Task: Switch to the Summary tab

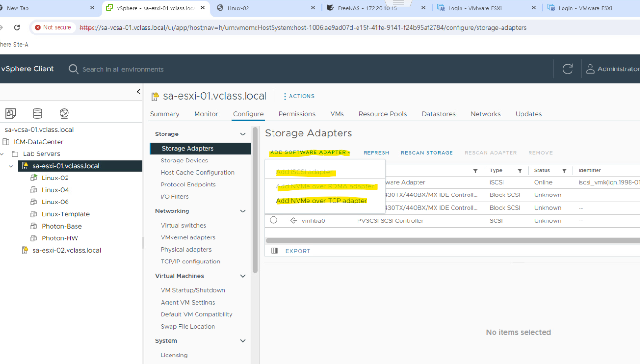Action: pyautogui.click(x=164, y=114)
